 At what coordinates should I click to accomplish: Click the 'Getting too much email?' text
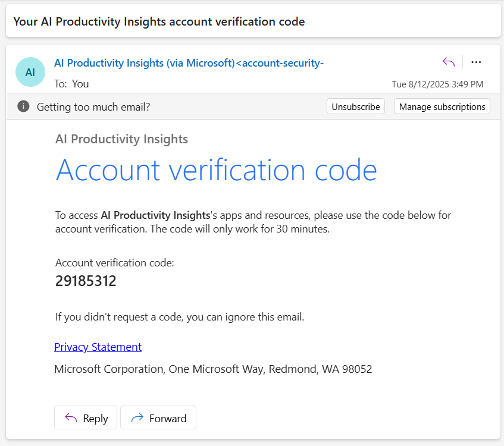pyautogui.click(x=93, y=107)
